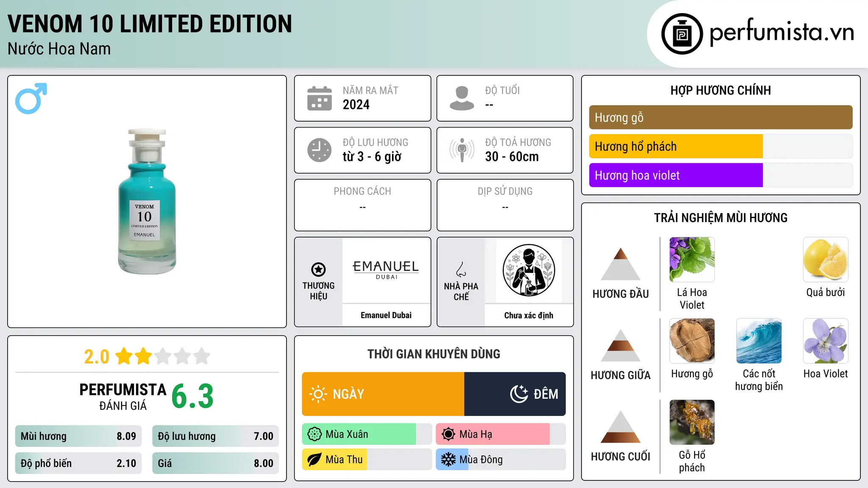Viewport: 868px width, 488px height.
Task: Click the moon icon next to Đêm
Action: pos(519,394)
